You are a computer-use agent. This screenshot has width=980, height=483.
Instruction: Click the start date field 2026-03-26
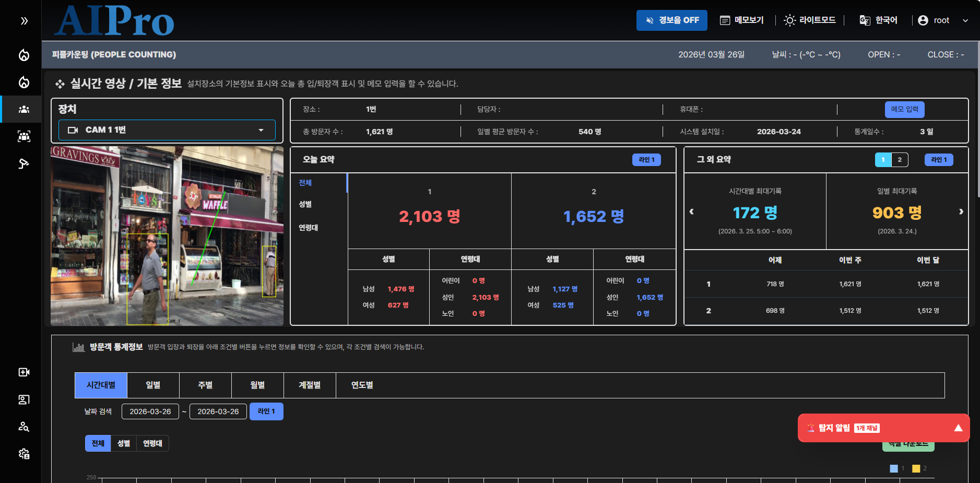coord(150,411)
